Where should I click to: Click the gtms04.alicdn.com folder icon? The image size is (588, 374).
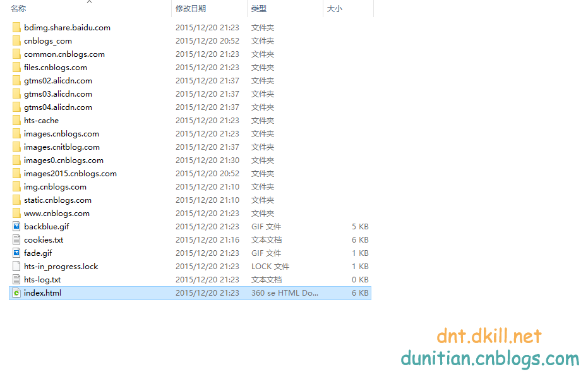click(16, 107)
